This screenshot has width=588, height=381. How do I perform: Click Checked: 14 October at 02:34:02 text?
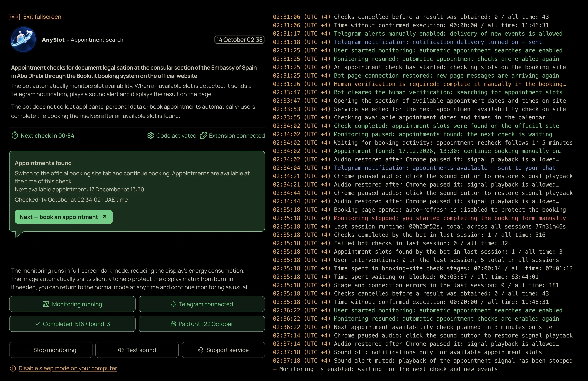point(71,200)
